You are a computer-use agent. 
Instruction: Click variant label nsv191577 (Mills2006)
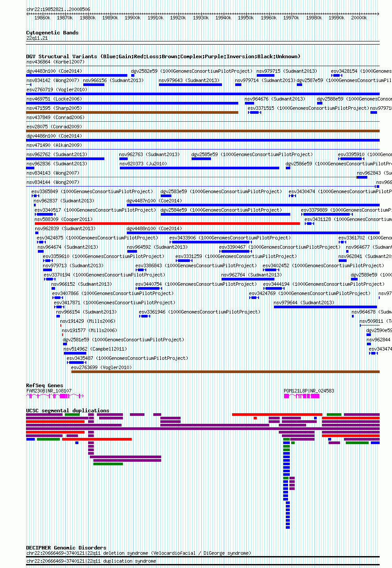pyautogui.click(x=89, y=330)
